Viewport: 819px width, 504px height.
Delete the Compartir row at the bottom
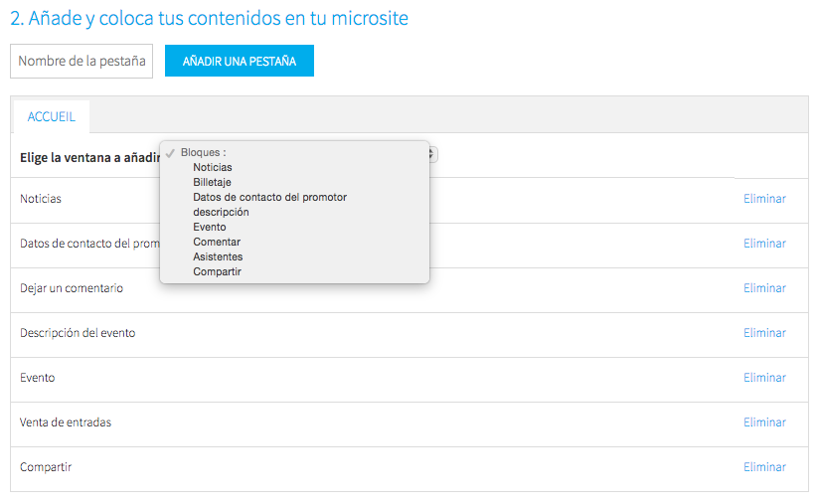coord(764,467)
